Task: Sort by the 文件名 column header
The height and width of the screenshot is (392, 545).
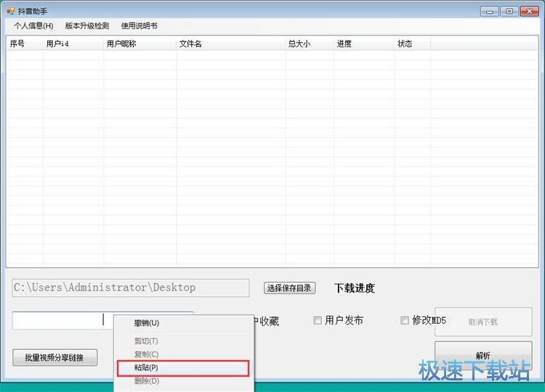Action: click(231, 44)
